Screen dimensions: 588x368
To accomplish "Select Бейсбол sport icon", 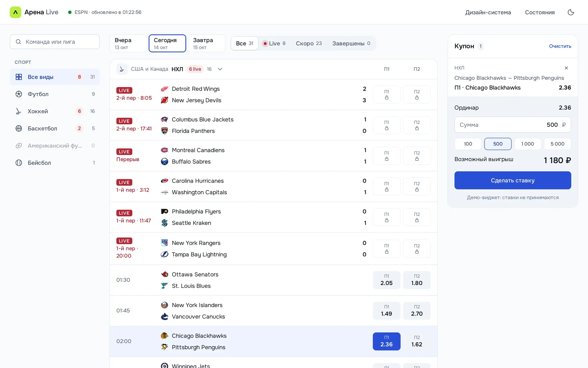I will (x=19, y=163).
